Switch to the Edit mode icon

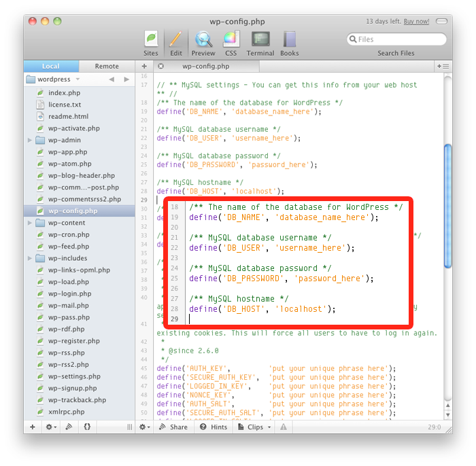point(176,42)
